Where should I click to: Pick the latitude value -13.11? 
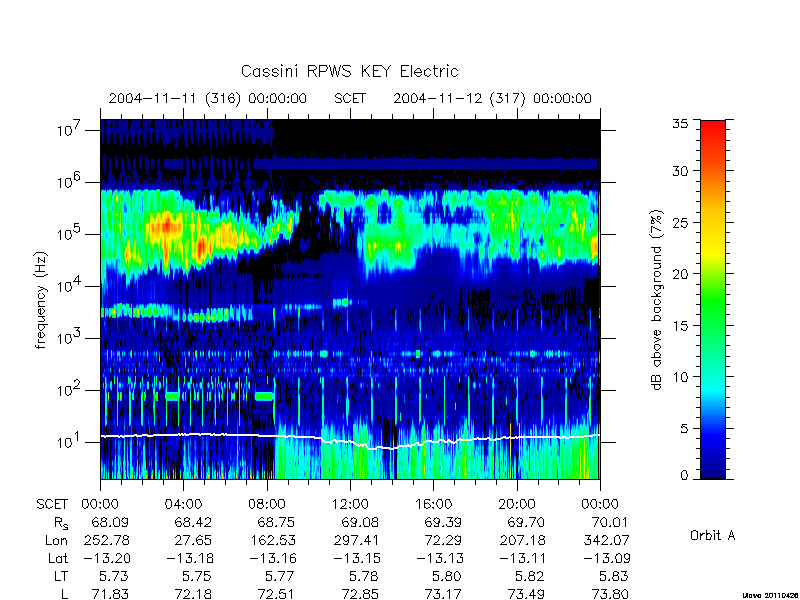click(x=522, y=559)
